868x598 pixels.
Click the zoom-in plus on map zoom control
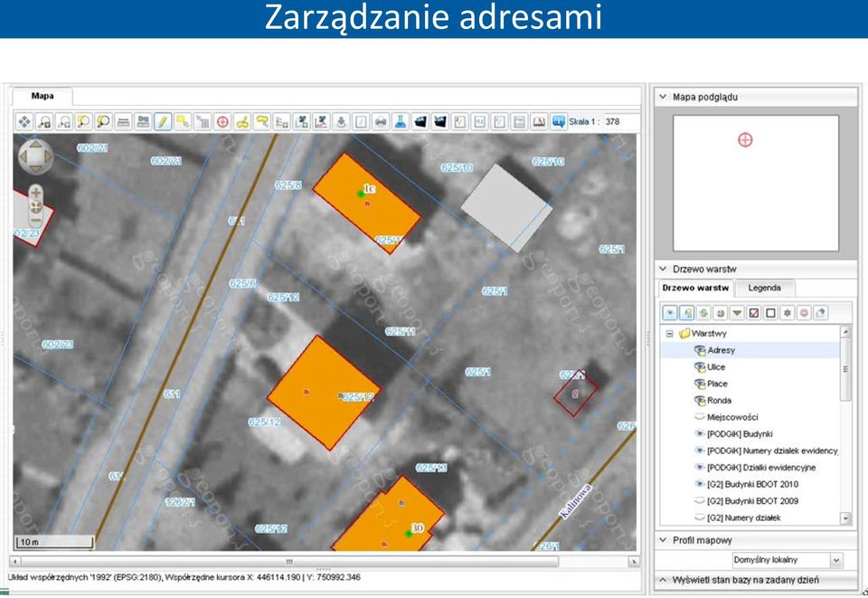pos(35,194)
